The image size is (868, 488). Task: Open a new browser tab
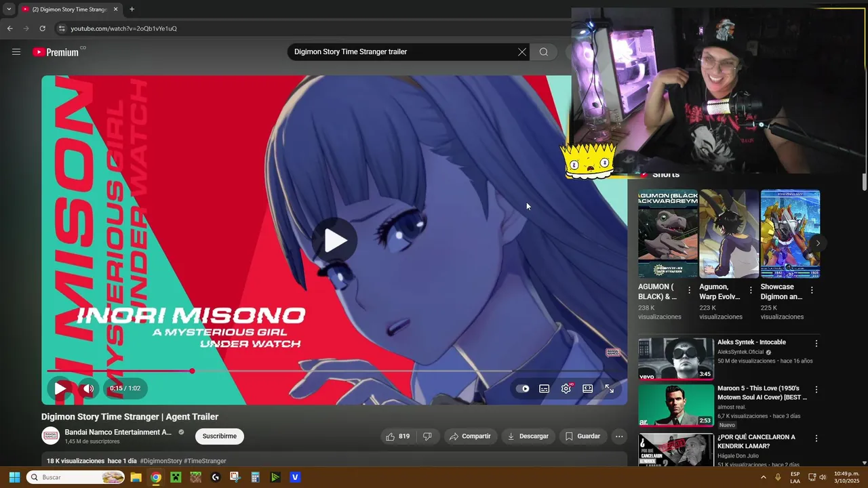coord(132,9)
